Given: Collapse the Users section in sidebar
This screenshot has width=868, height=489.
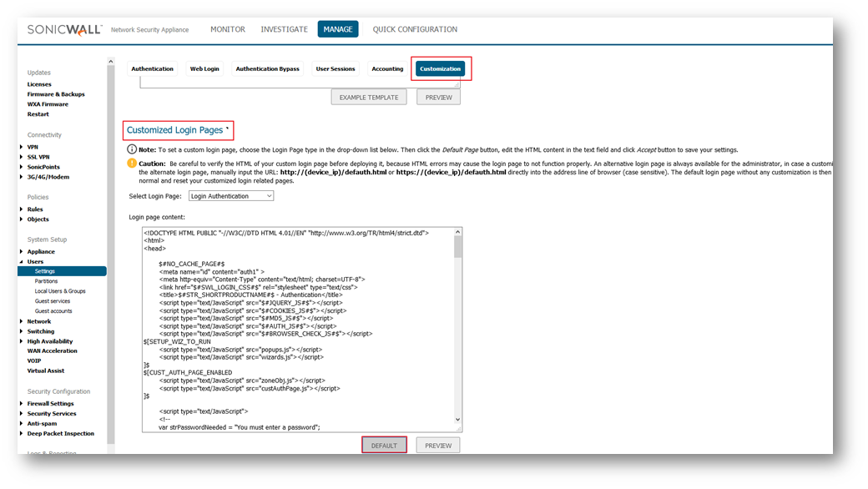Looking at the screenshot, I should [22, 261].
